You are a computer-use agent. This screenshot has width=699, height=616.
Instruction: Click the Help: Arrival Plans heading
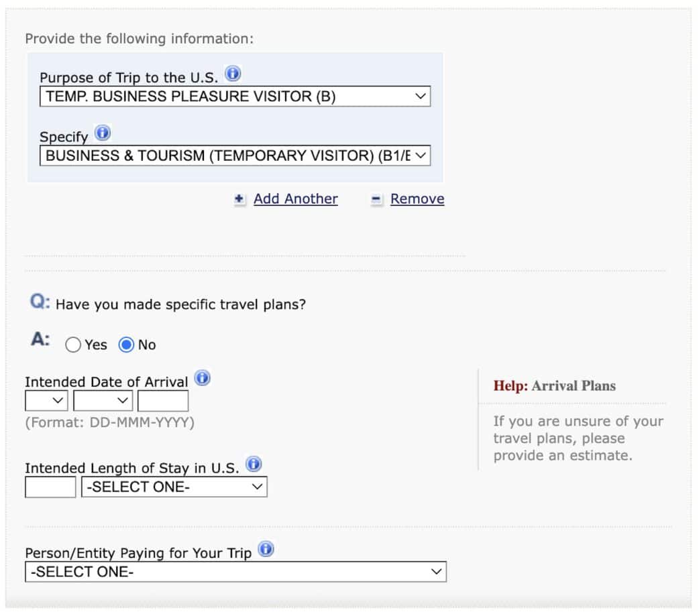pyautogui.click(x=554, y=386)
